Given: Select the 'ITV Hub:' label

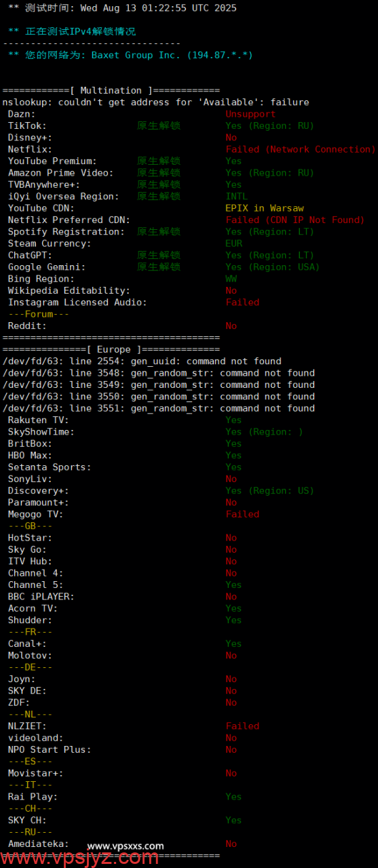Looking at the screenshot, I should 30,561.
